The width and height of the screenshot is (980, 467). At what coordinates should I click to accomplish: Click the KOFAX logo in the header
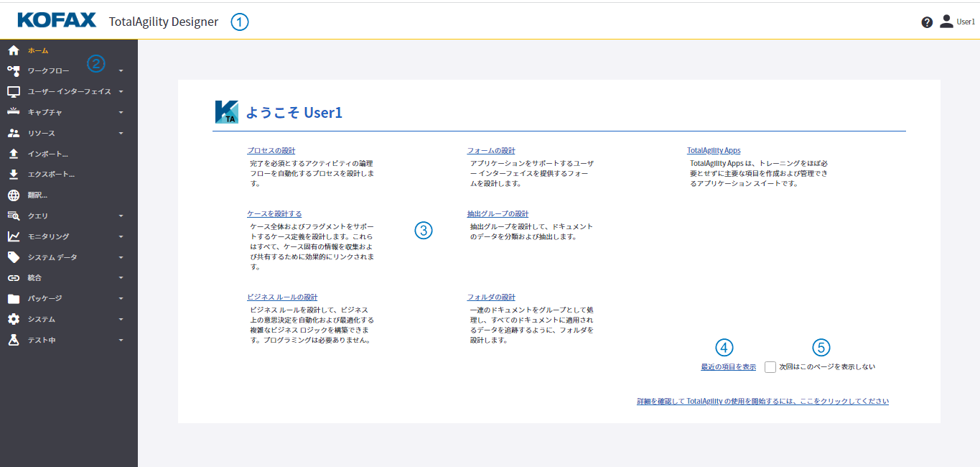(57, 20)
